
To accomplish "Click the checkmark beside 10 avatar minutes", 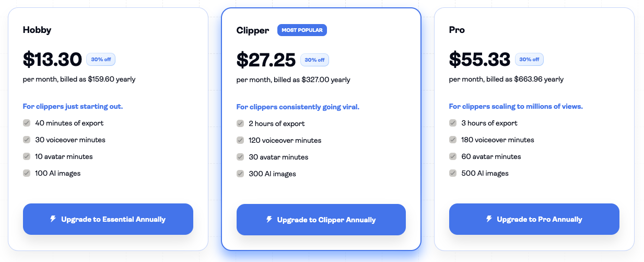I will pos(27,156).
